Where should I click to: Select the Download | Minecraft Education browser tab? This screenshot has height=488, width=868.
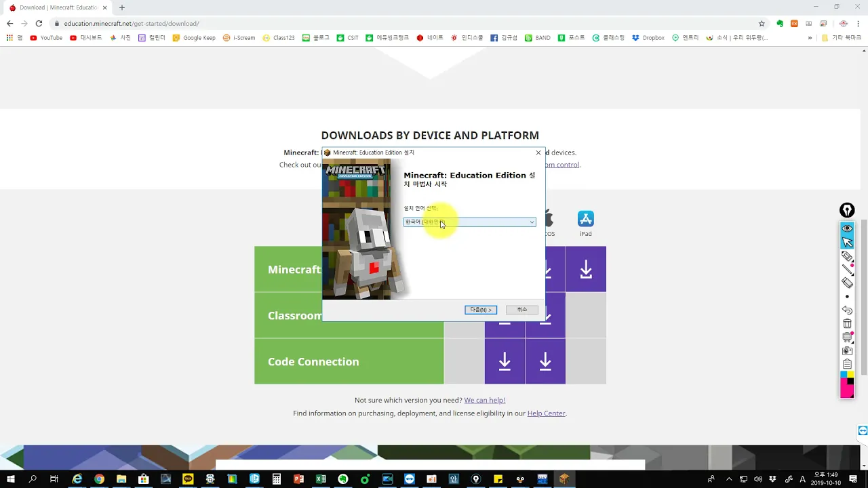click(x=58, y=7)
